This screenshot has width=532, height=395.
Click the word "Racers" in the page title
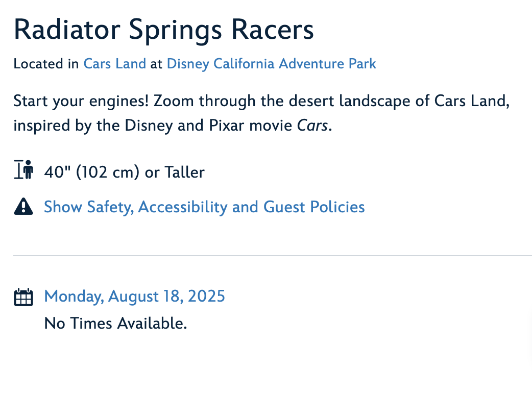click(x=273, y=30)
